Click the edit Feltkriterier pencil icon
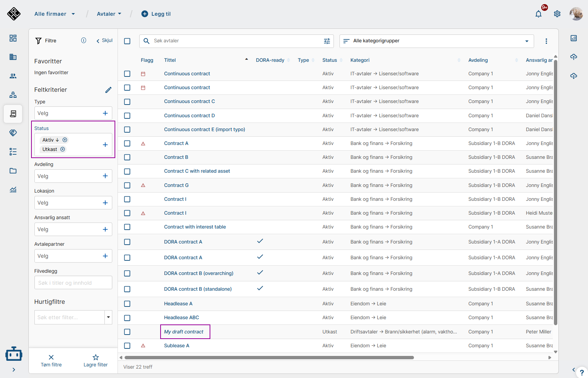 tap(108, 90)
